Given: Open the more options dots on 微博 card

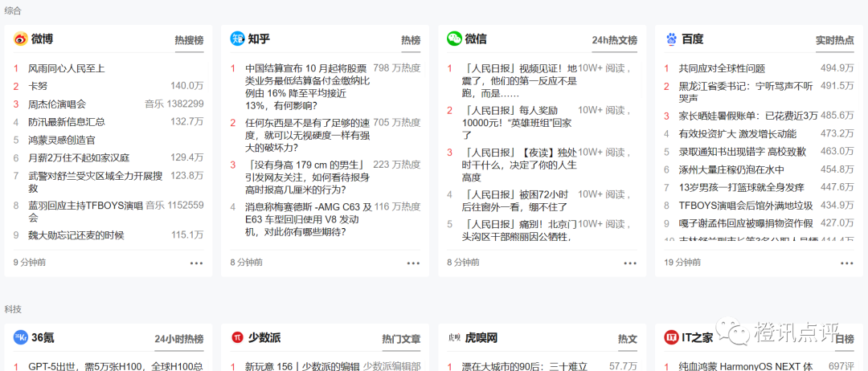Looking at the screenshot, I should [197, 263].
